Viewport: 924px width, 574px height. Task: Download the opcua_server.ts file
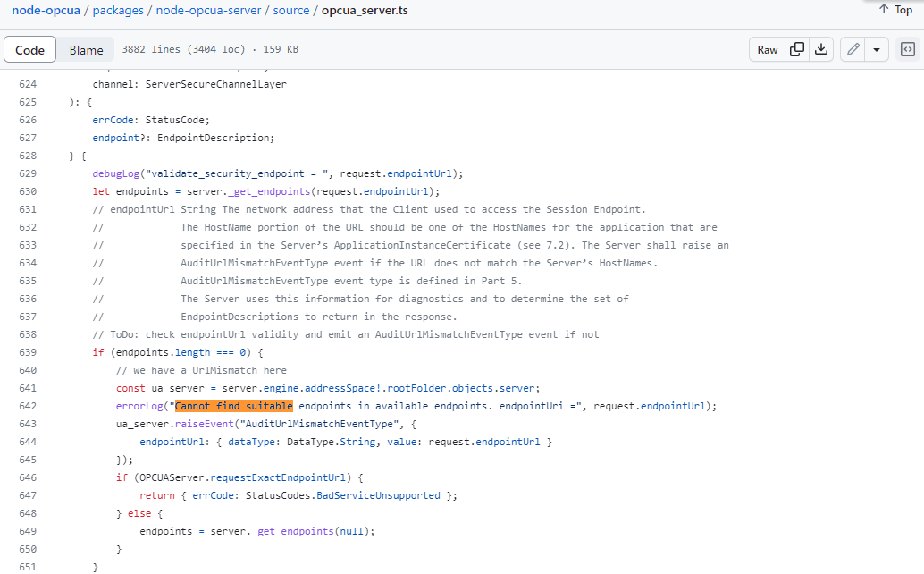821,49
